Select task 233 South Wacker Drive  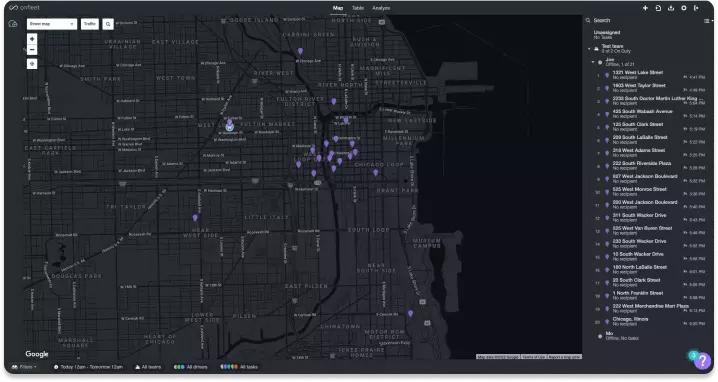[x=650, y=243]
